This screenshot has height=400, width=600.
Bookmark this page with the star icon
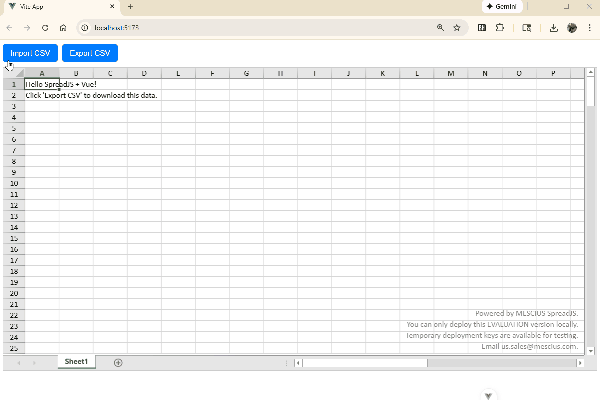(457, 28)
